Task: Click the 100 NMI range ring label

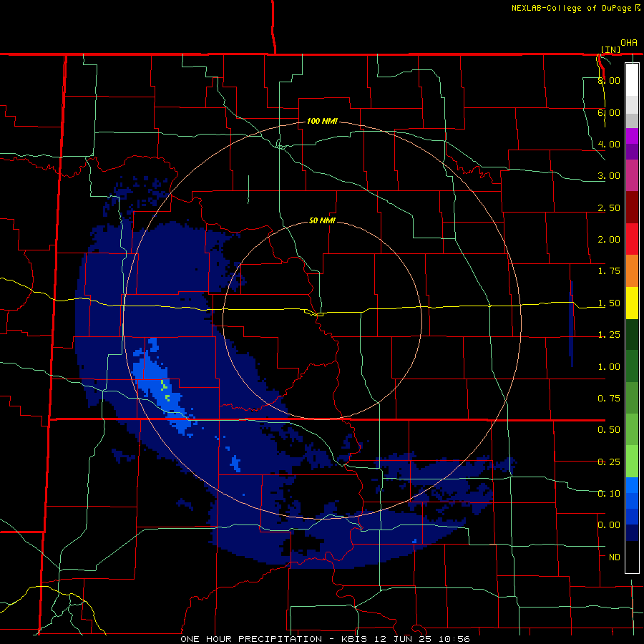Action: tap(322, 121)
